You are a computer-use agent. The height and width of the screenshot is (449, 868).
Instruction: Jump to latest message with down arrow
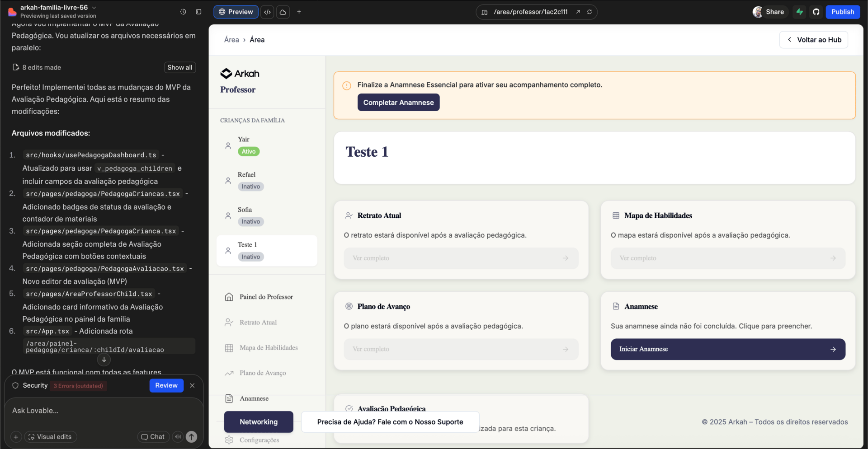point(104,360)
